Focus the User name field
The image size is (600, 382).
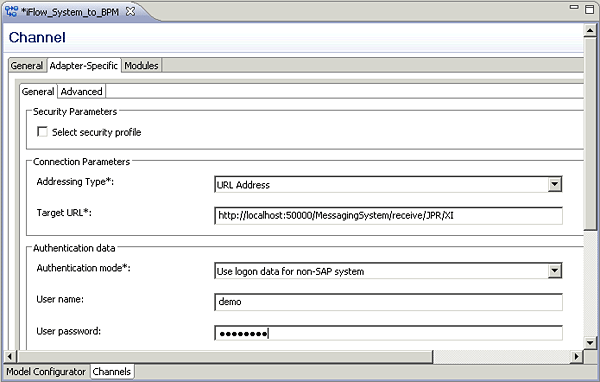click(x=388, y=302)
